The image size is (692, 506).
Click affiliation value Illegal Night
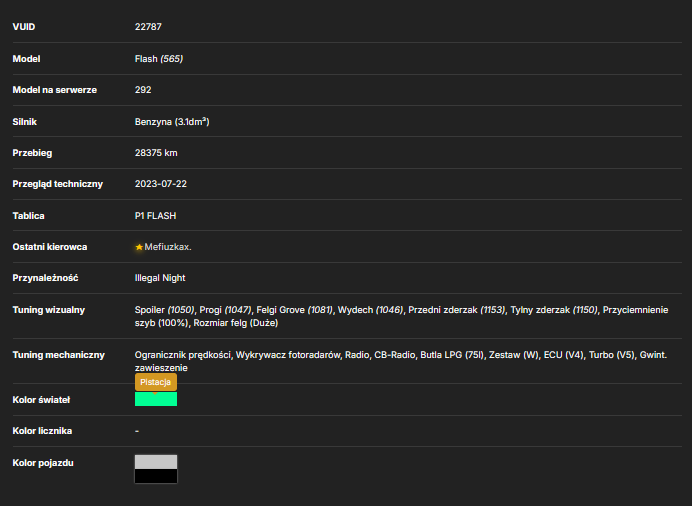pos(160,278)
